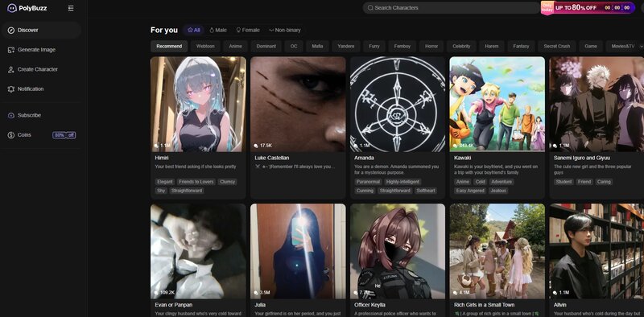Image resolution: width=644 pixels, height=317 pixels.
Task: Click the Softheart tag on Amanda card
Action: 427,191
